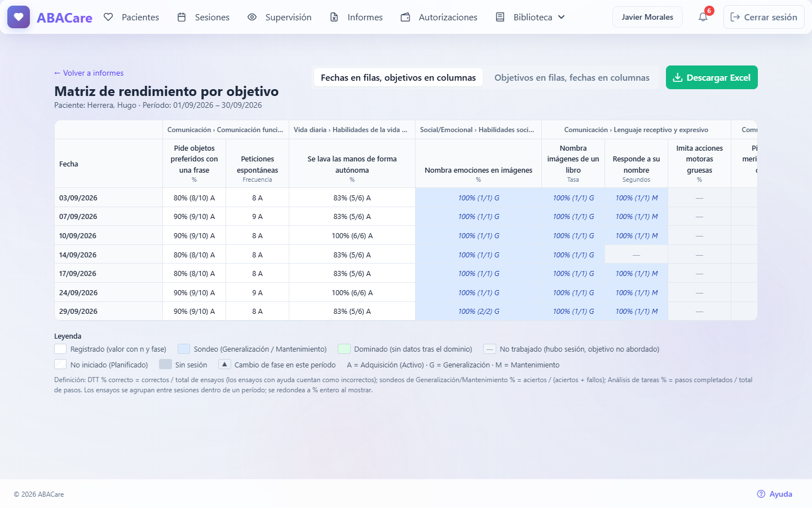Click the Imita acciones motoras gruesas header
This screenshot has height=508, width=812.
point(699,164)
